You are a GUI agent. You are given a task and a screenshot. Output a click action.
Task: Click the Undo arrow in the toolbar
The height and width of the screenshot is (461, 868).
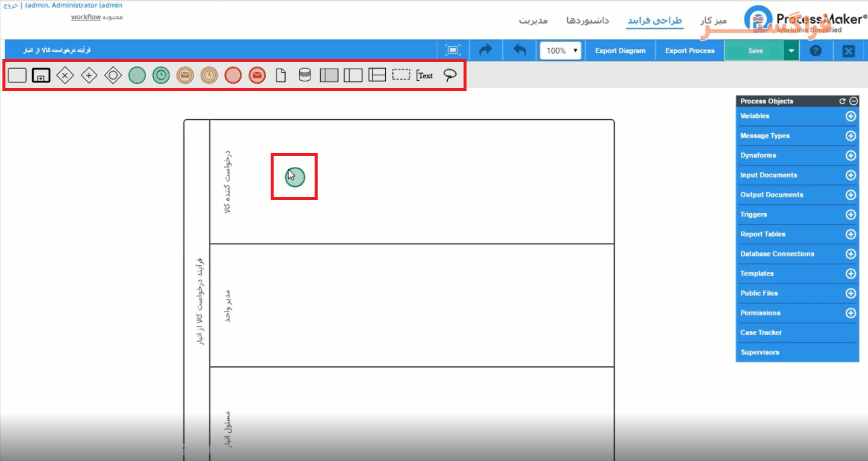pyautogui.click(x=518, y=50)
